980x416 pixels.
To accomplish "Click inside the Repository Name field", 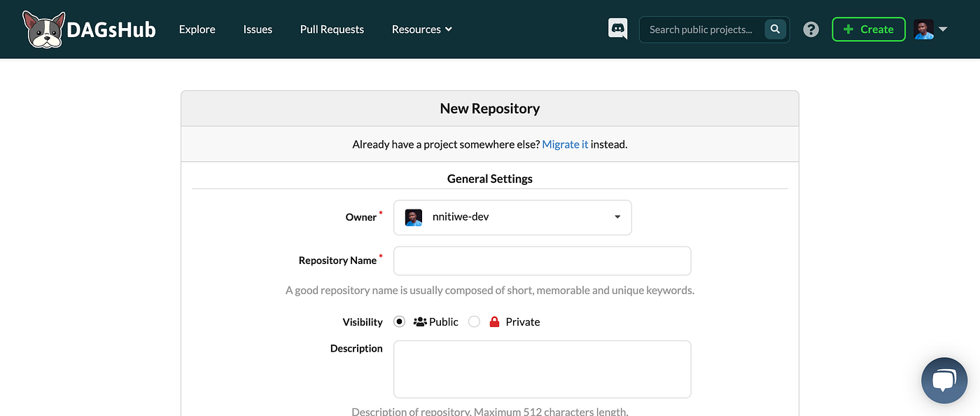I will point(542,261).
